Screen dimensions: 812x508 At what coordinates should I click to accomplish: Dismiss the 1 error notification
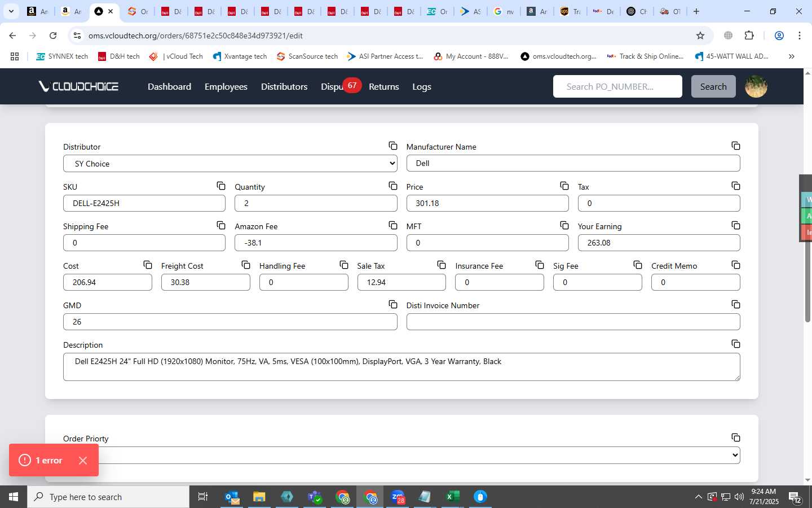pyautogui.click(x=83, y=461)
